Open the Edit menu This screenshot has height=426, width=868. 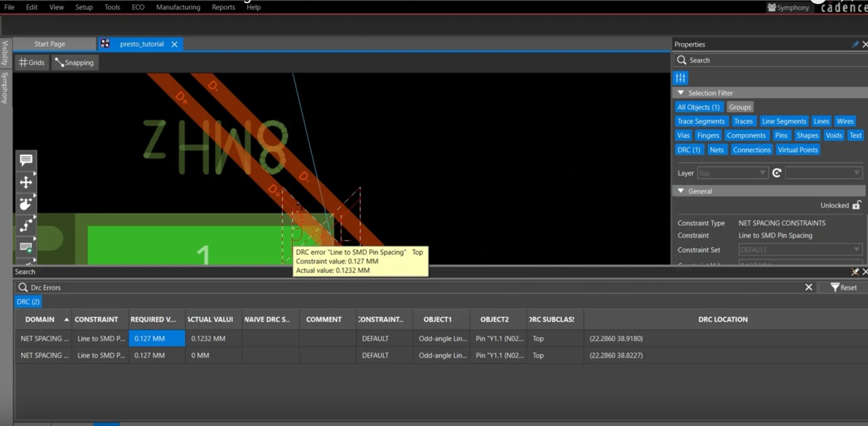[32, 7]
